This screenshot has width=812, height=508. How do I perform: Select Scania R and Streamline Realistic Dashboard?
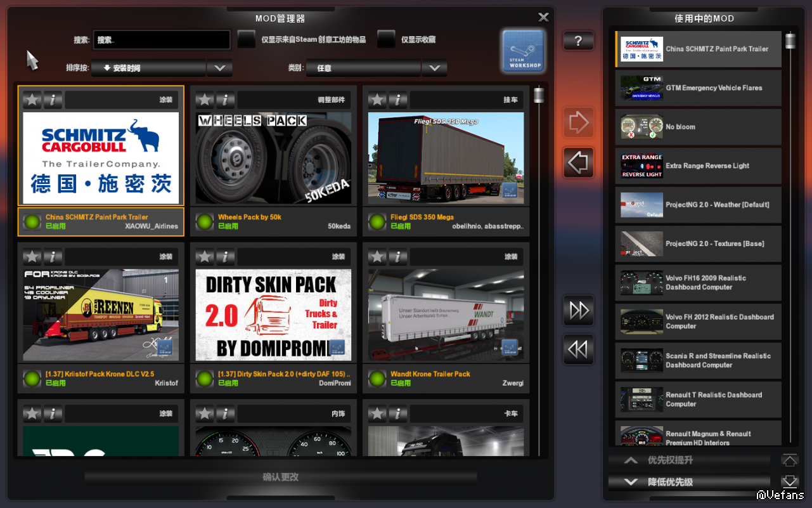point(699,361)
